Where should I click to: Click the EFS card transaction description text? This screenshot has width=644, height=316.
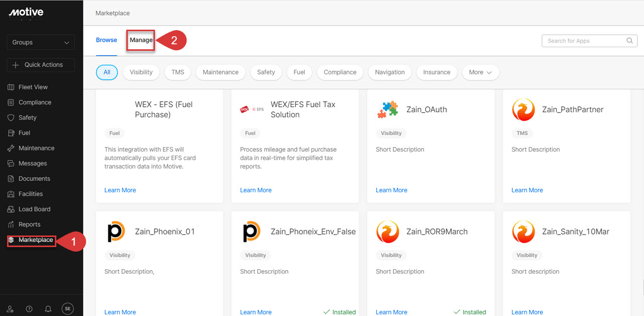(150, 158)
